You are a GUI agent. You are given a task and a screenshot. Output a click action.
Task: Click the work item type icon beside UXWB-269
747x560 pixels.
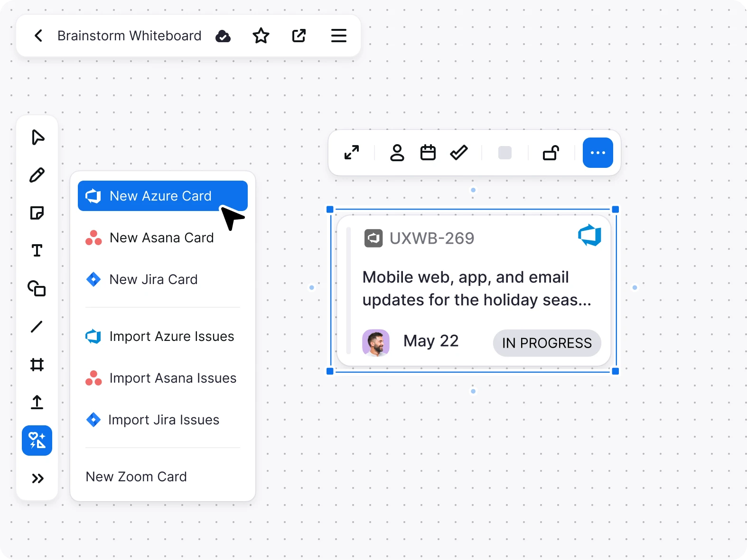coord(373,238)
